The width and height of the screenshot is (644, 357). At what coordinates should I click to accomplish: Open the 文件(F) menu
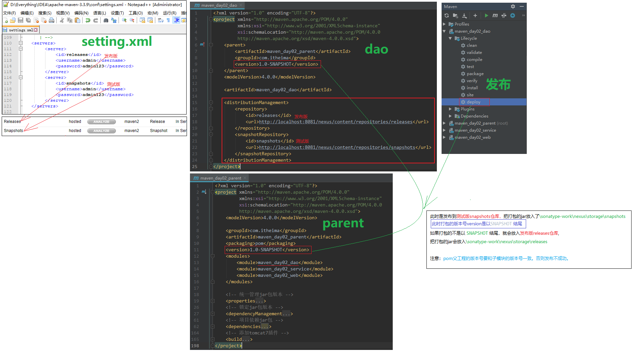9,13
